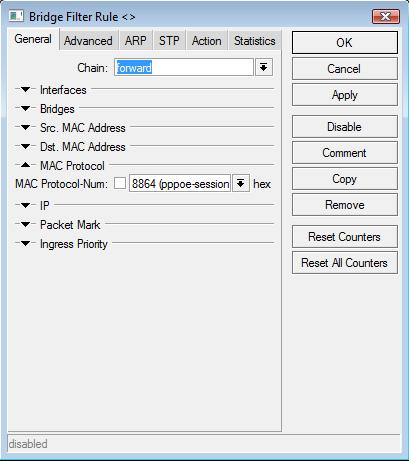409x461 pixels.
Task: Open the Chain dropdown list
Action: [x=264, y=68]
